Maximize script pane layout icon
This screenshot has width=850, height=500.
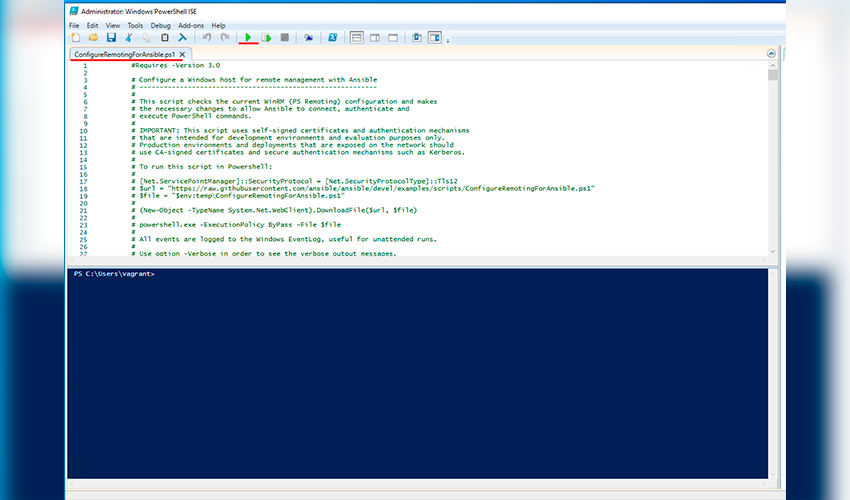(393, 37)
